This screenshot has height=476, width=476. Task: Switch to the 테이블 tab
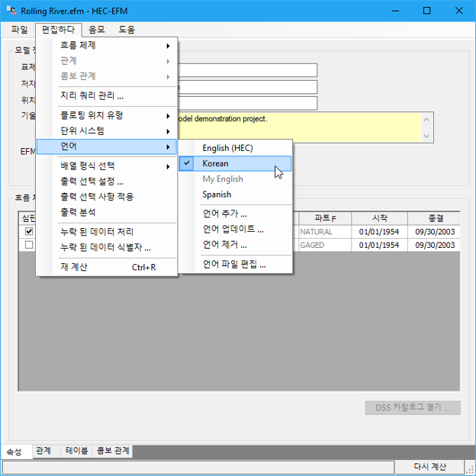point(76,451)
